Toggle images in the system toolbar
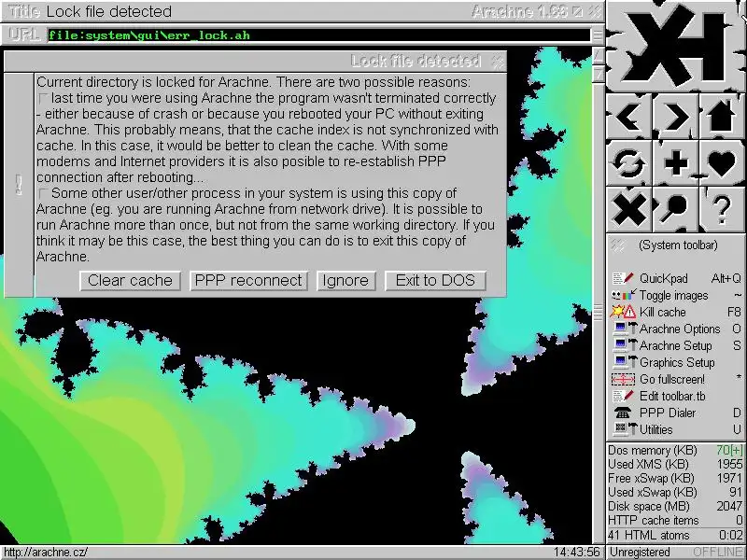Viewport: 747px width, 560px height. point(676,295)
